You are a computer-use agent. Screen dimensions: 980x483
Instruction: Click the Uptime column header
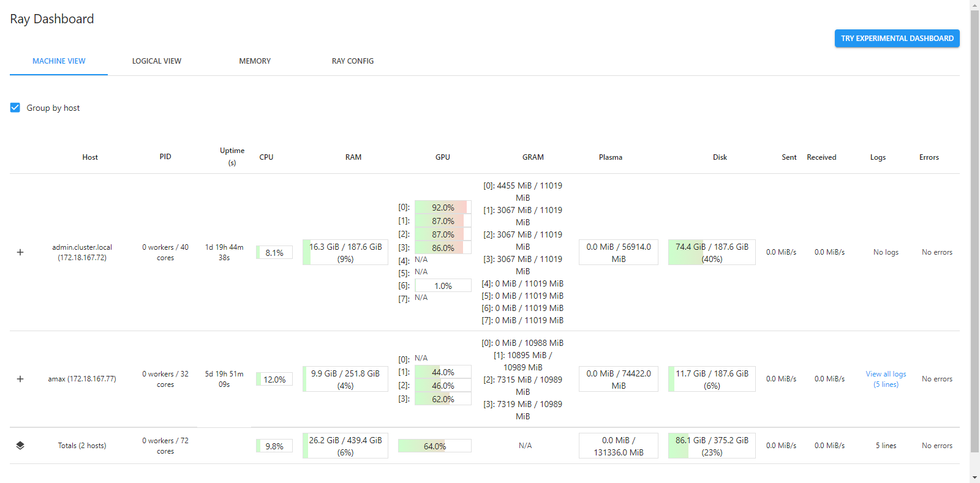[232, 157]
